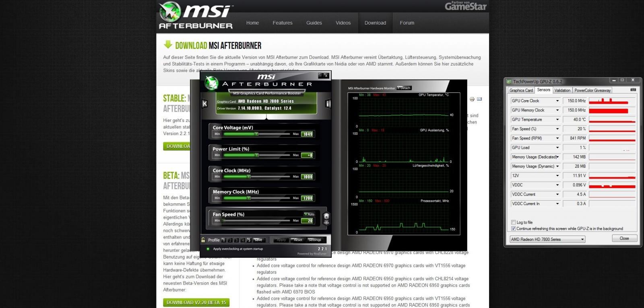Click the Core Clock slider handle

coord(249,177)
